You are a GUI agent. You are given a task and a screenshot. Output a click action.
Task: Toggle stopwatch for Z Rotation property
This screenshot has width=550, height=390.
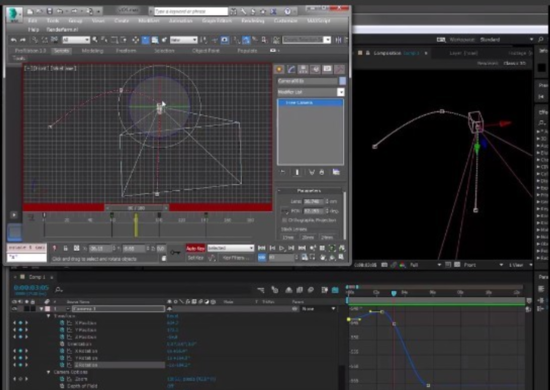62,365
